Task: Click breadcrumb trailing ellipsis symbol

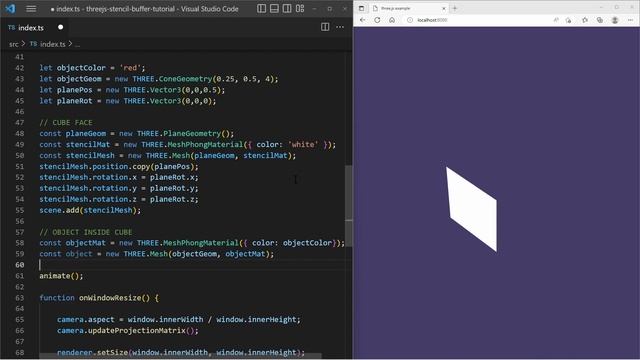Action: (x=78, y=45)
